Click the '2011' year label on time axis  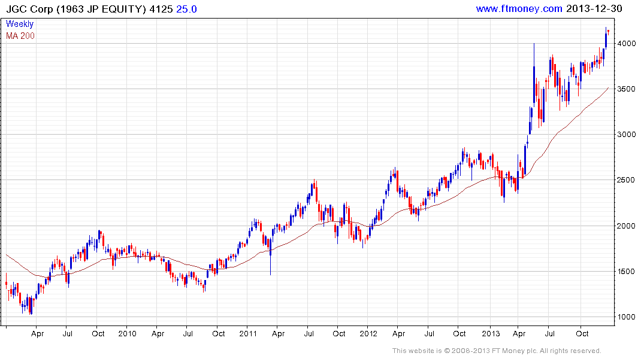click(x=248, y=333)
